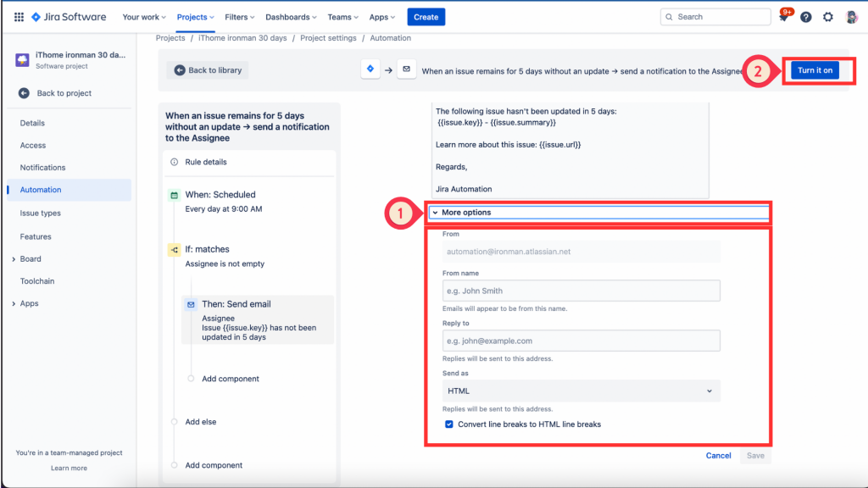Open the Projects dropdown menu
Image resolution: width=868 pixels, height=488 pixels.
(x=196, y=17)
